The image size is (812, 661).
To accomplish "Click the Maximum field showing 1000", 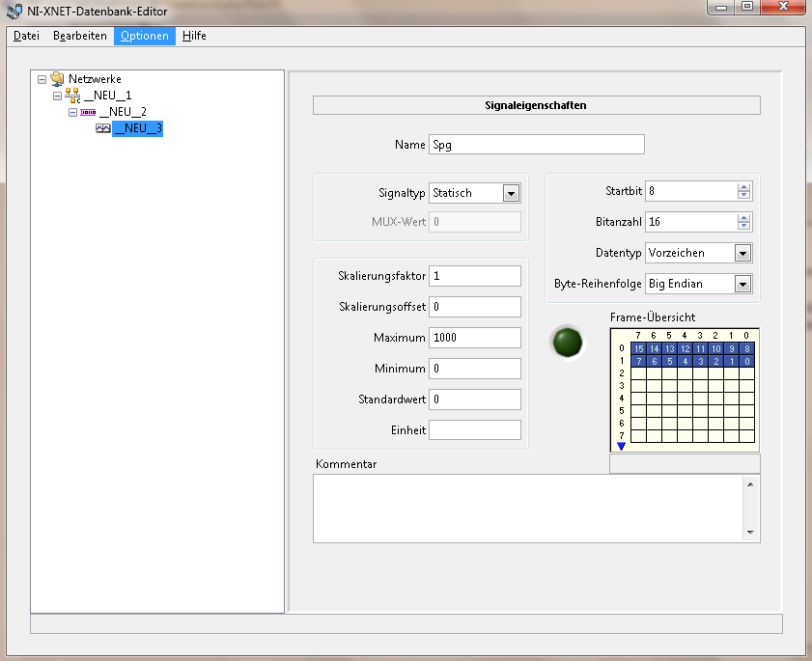I will [475, 338].
